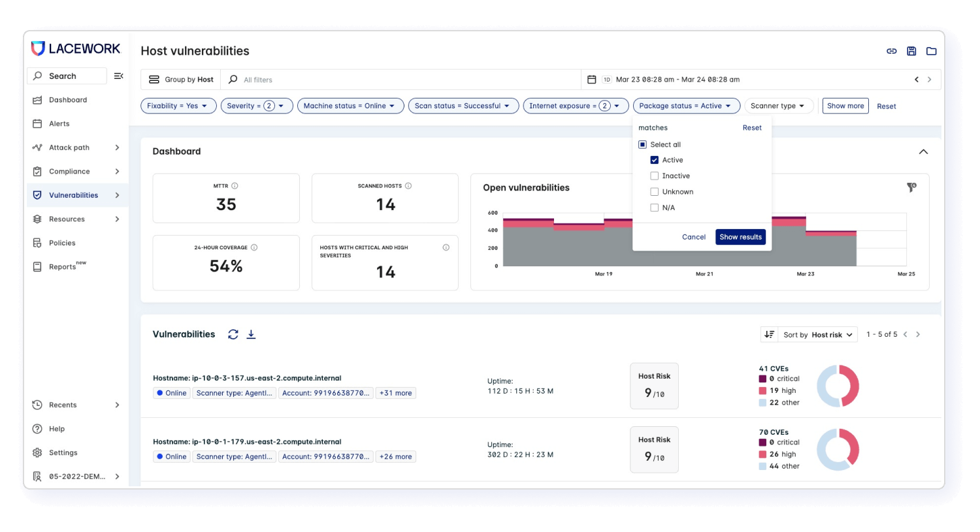
Task: Open the Sort by Host risk dropdown
Action: [x=817, y=335]
